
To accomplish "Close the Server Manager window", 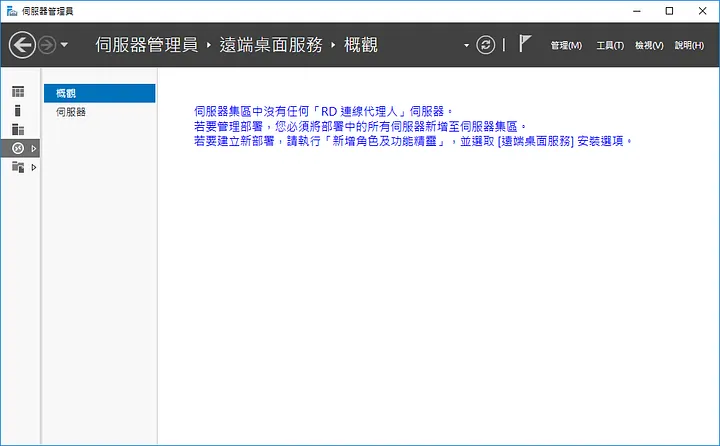I will [703, 11].
